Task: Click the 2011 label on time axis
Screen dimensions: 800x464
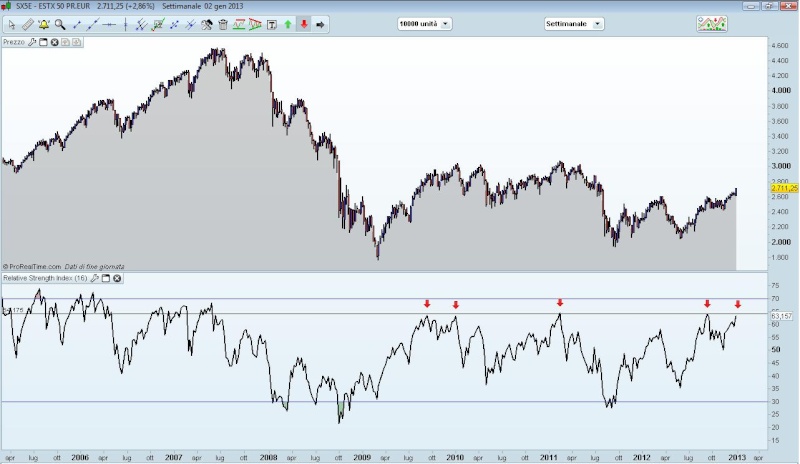Action: pyautogui.click(x=548, y=457)
